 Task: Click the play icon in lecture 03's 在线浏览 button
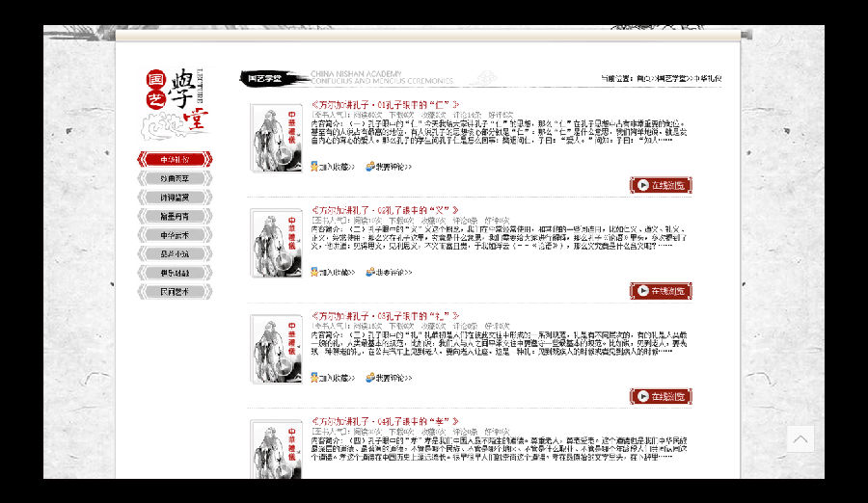coord(642,396)
